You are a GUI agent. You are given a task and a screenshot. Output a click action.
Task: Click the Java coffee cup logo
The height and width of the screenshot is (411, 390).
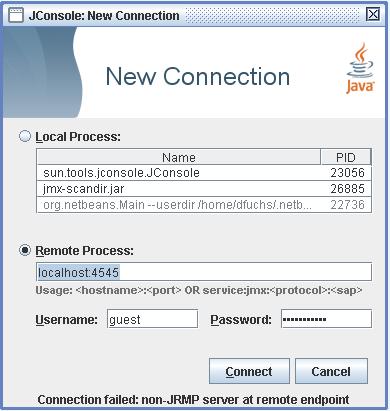tap(360, 68)
